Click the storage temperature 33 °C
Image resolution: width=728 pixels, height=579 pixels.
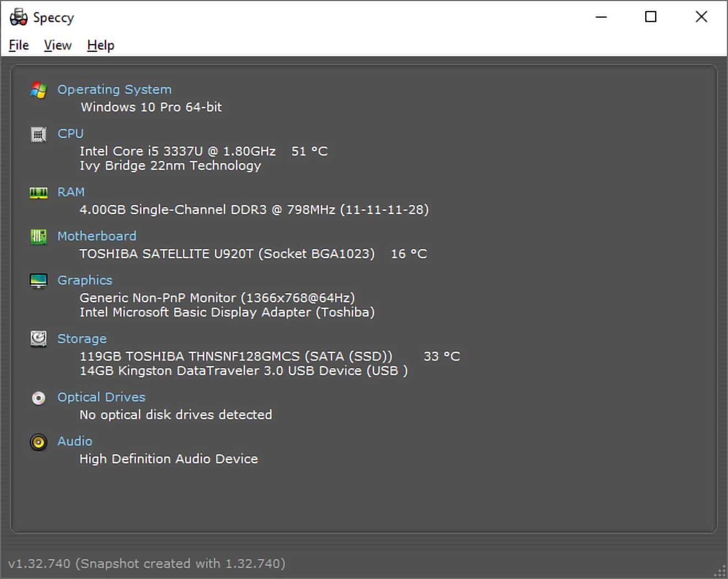pyautogui.click(x=442, y=356)
